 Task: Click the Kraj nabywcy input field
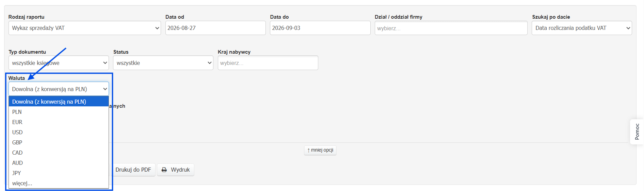click(x=268, y=63)
